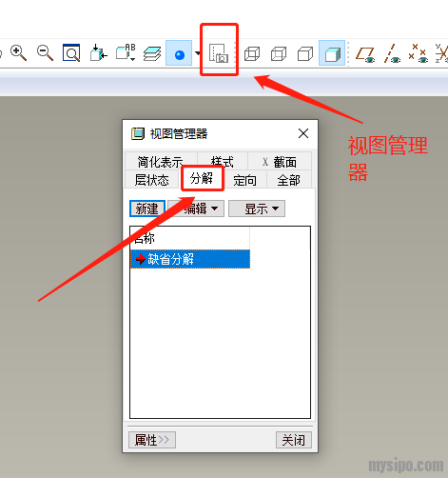Select no hidden display style icon
The width and height of the screenshot is (448, 478).
click(x=305, y=53)
